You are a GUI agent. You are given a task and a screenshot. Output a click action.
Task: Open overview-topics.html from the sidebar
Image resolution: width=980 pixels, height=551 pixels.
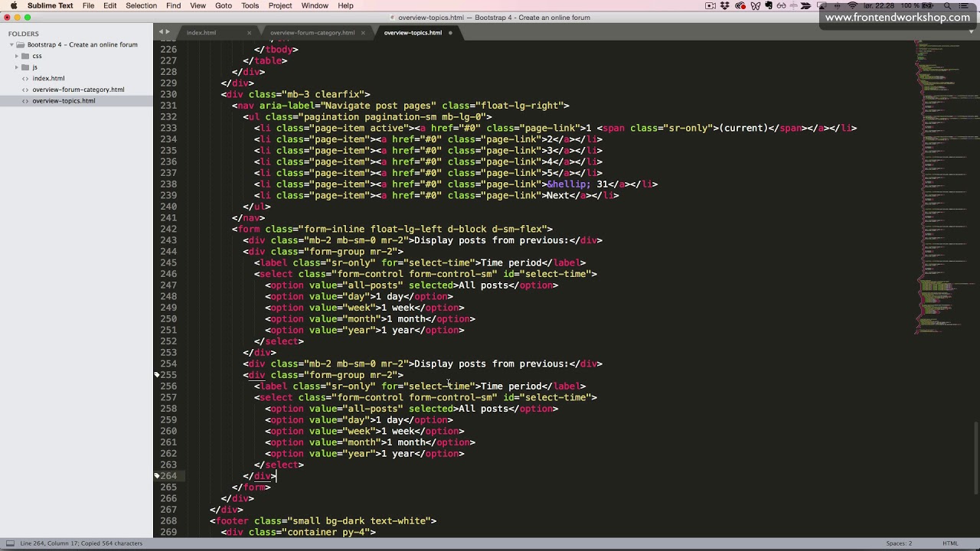64,101
